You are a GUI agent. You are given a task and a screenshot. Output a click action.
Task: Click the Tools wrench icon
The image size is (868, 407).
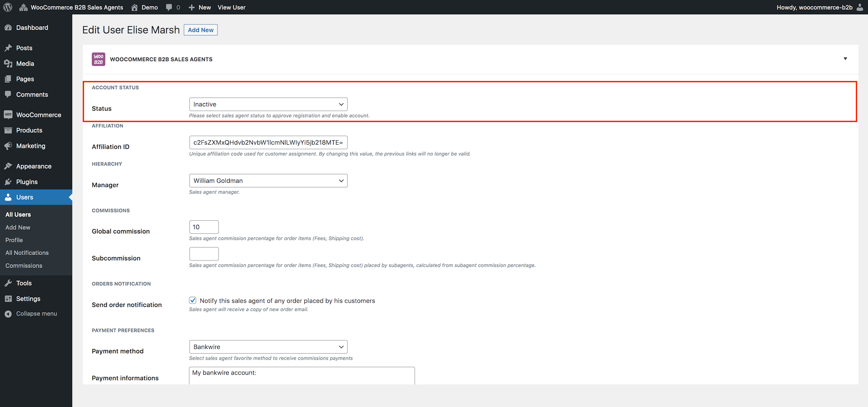(8, 283)
